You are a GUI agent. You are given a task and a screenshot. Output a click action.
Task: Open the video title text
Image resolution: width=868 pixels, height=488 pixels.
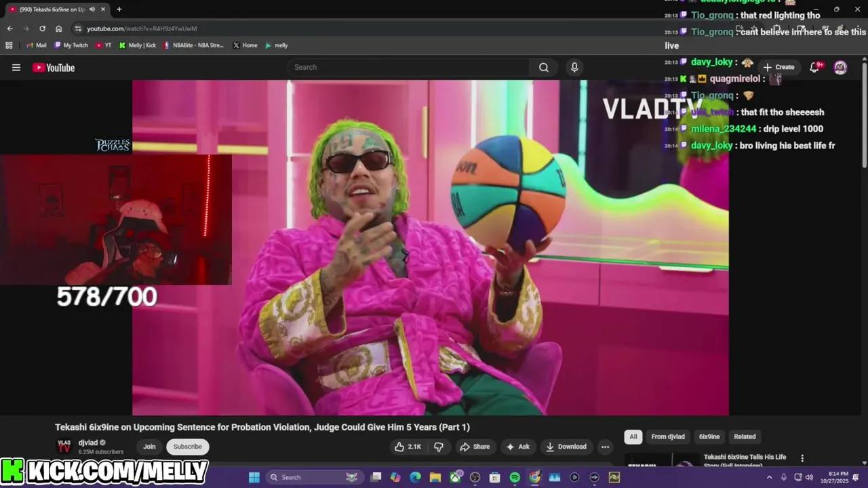[262, 427]
